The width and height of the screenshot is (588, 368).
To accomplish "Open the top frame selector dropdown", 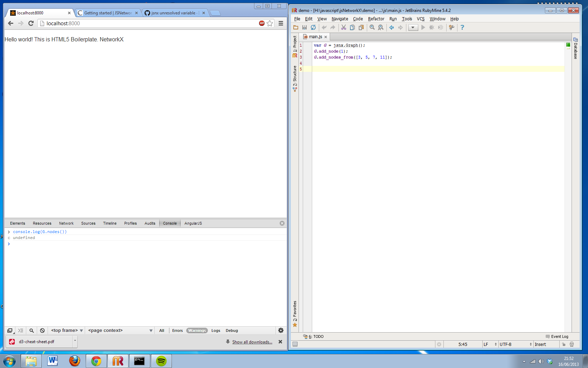I will (x=67, y=330).
